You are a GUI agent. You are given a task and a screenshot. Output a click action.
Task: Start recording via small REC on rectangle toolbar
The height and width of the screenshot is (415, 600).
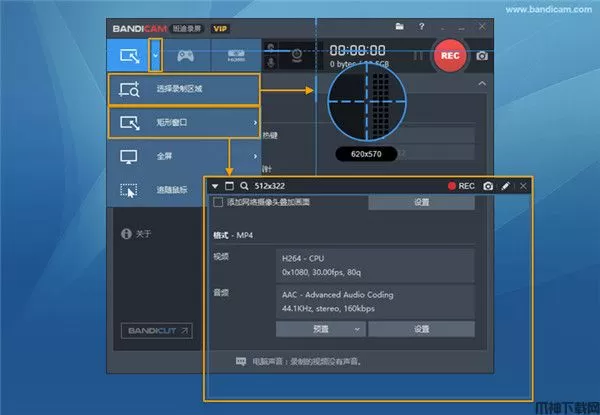pyautogui.click(x=461, y=186)
